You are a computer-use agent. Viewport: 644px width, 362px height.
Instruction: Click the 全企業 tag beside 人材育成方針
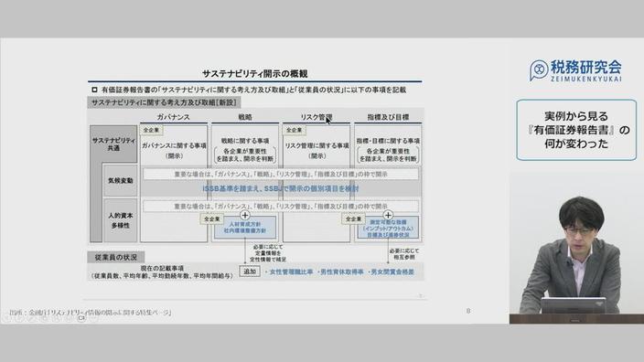[212, 219]
